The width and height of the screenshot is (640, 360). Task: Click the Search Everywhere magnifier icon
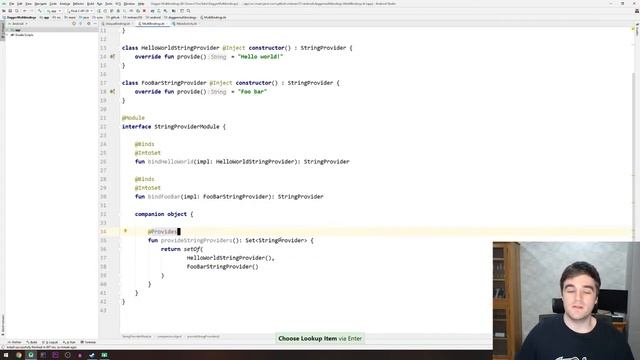coord(188,11)
